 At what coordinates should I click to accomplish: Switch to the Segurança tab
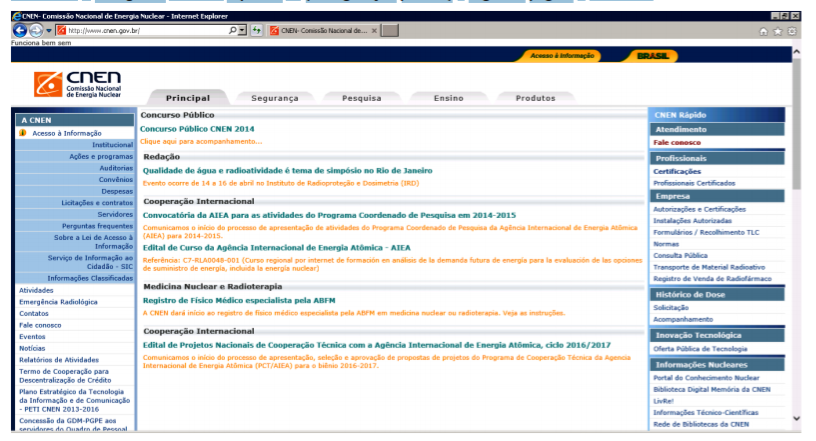[275, 98]
